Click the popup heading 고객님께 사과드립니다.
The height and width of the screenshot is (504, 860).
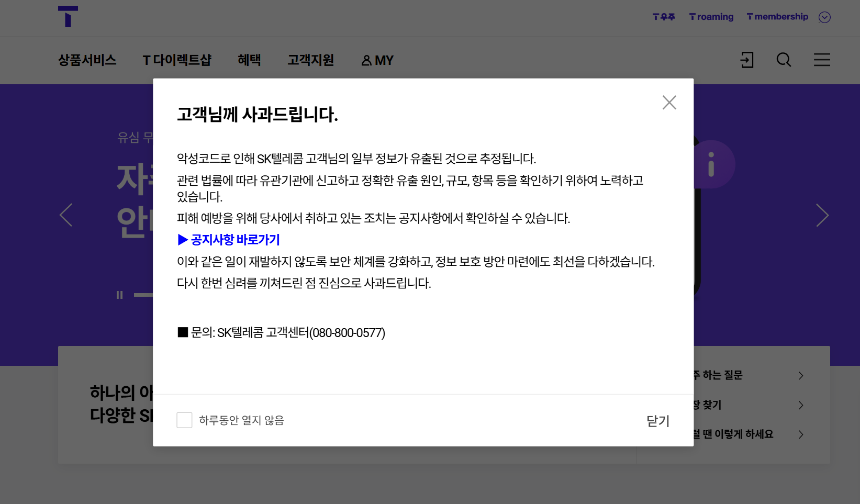click(x=258, y=114)
